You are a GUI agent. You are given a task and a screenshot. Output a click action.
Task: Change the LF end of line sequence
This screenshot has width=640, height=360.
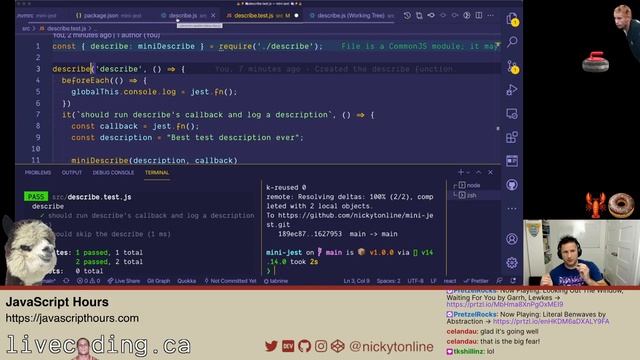433,281
